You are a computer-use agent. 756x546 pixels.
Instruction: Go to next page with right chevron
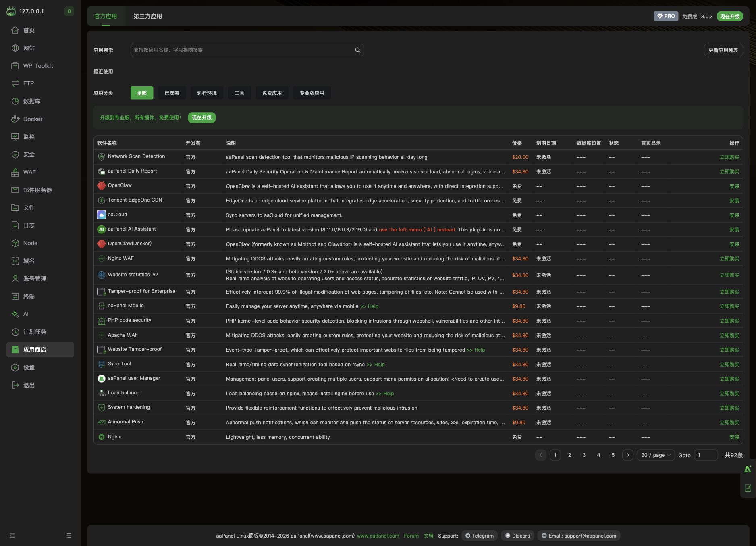click(x=627, y=455)
